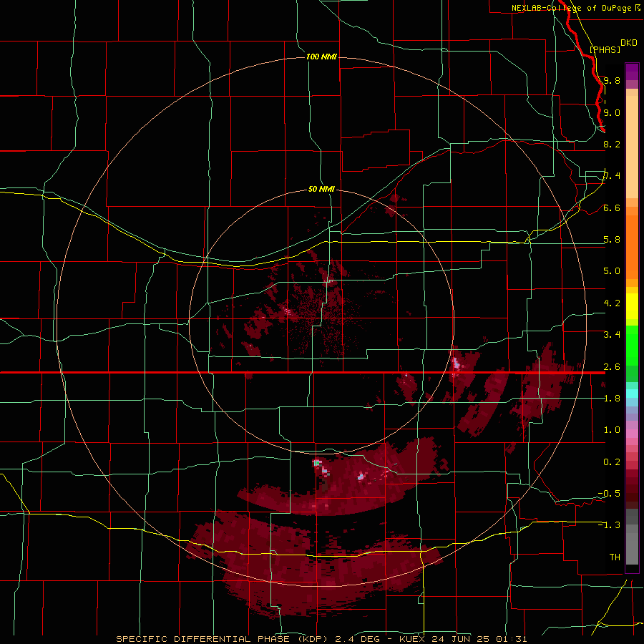The image size is (644, 644).
Task: Click the -1.3 legend value
Action: coord(609,525)
